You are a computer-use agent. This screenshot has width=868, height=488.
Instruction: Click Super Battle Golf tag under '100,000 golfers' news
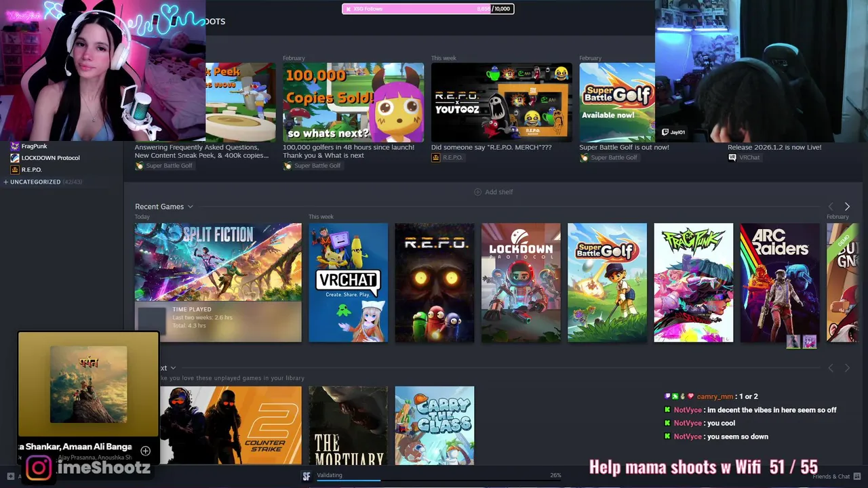[x=312, y=166]
